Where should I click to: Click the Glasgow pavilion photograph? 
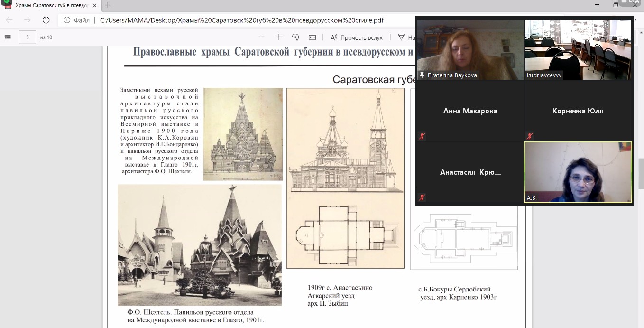point(199,245)
